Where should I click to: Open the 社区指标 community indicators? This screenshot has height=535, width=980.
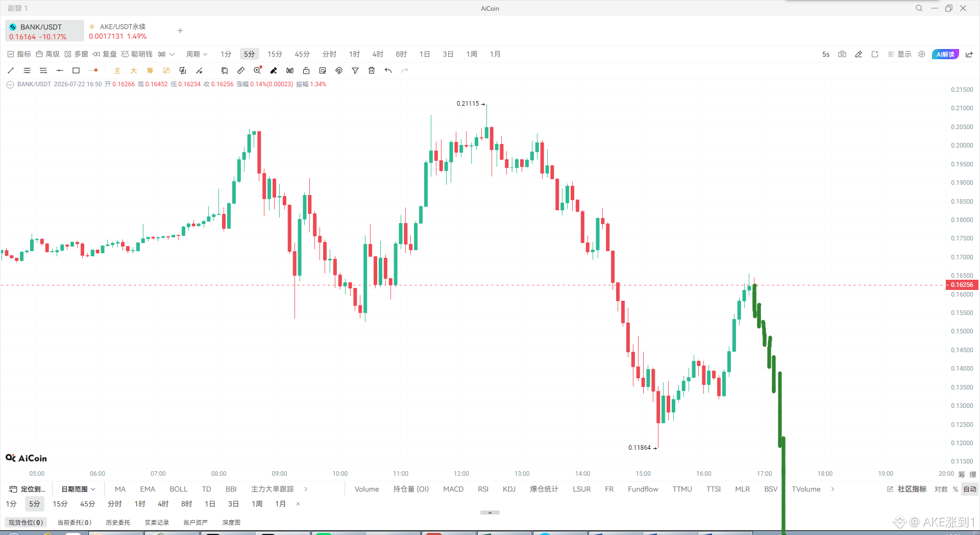907,489
